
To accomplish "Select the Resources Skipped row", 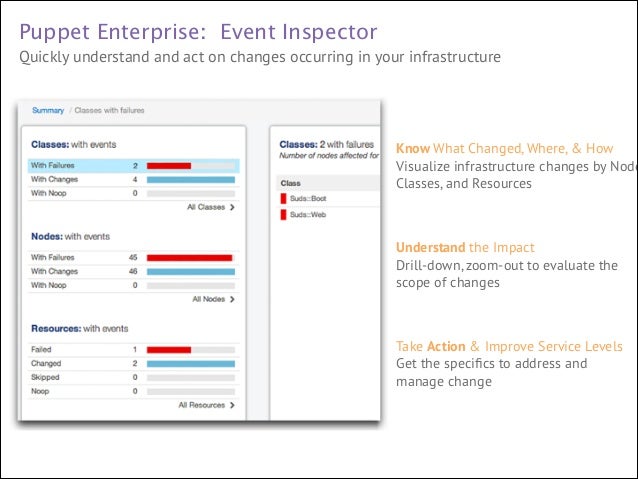I will coord(133,377).
